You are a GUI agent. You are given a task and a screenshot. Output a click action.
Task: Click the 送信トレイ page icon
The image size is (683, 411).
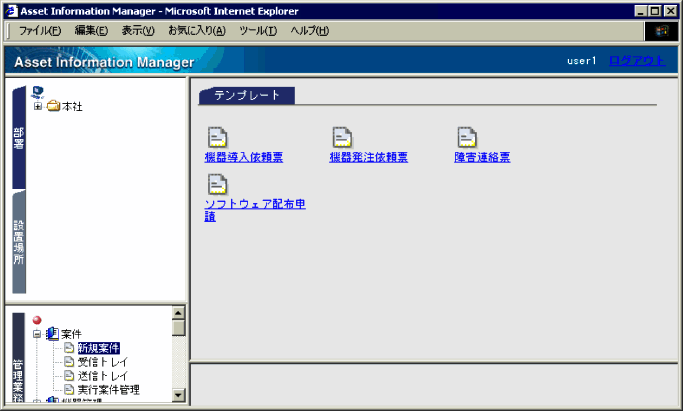(x=69, y=375)
